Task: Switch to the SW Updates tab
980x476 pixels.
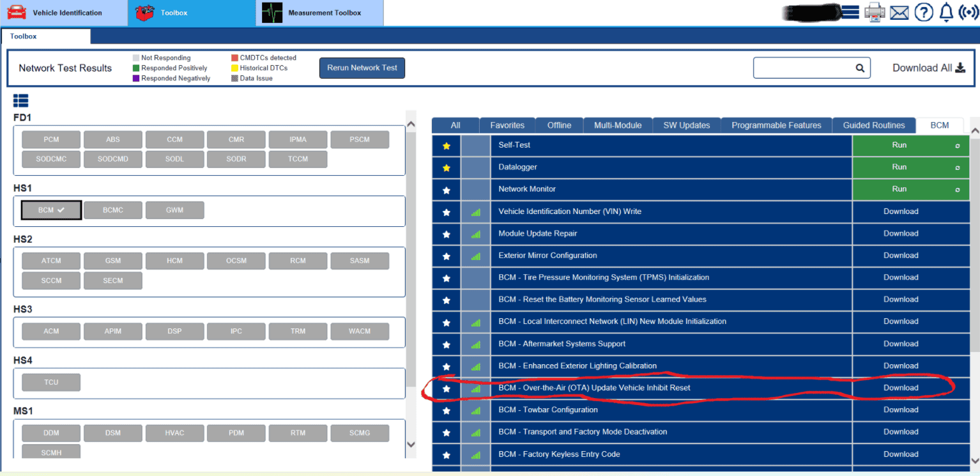Action: pyautogui.click(x=686, y=125)
